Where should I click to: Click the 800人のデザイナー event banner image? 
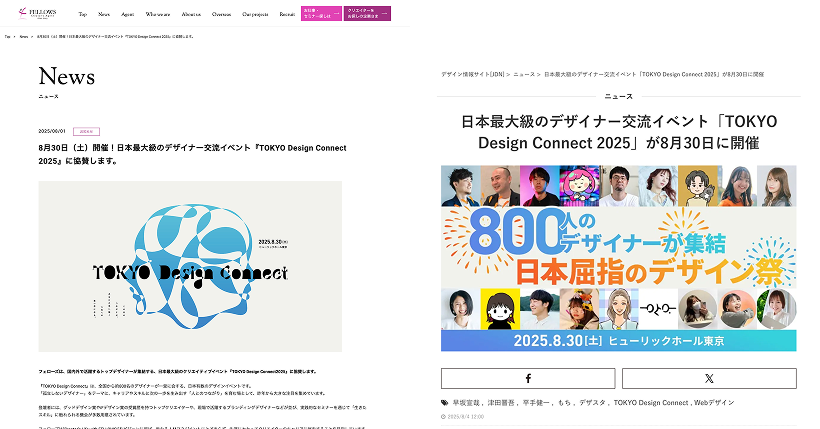[619, 258]
